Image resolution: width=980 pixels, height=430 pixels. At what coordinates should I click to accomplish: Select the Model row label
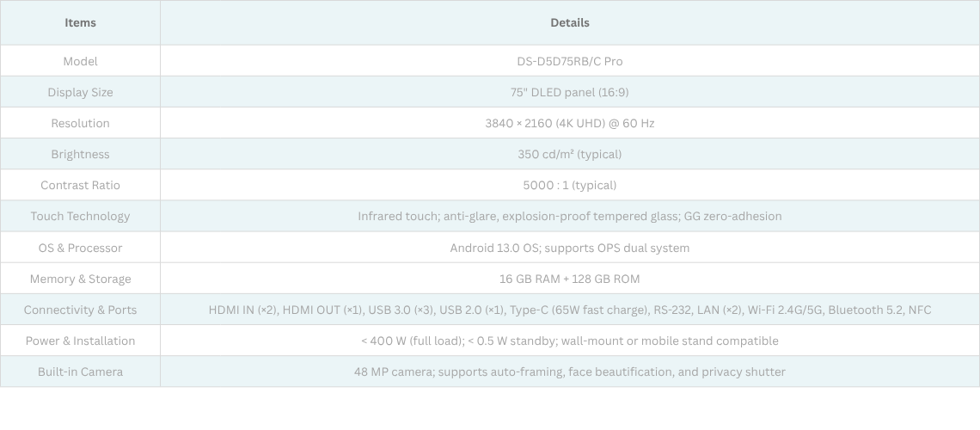point(80,61)
